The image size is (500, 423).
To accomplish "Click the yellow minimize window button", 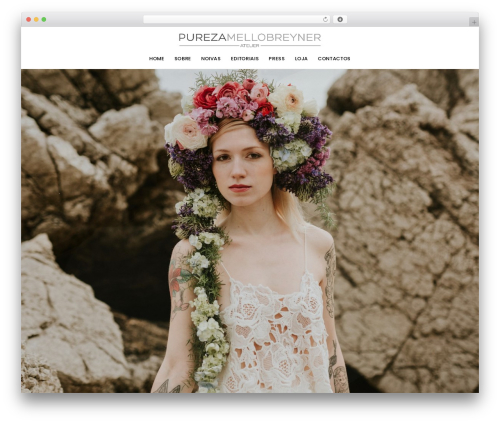I will [36, 19].
